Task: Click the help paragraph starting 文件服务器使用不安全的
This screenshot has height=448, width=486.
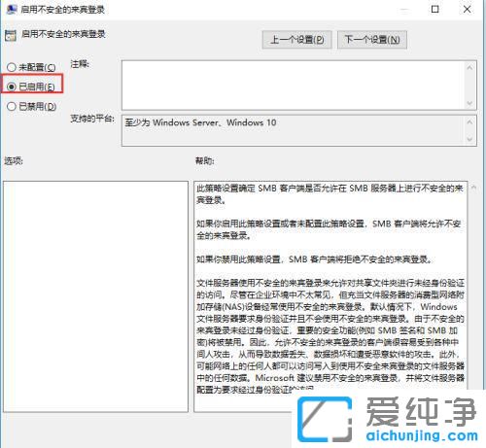Action: click(x=330, y=336)
